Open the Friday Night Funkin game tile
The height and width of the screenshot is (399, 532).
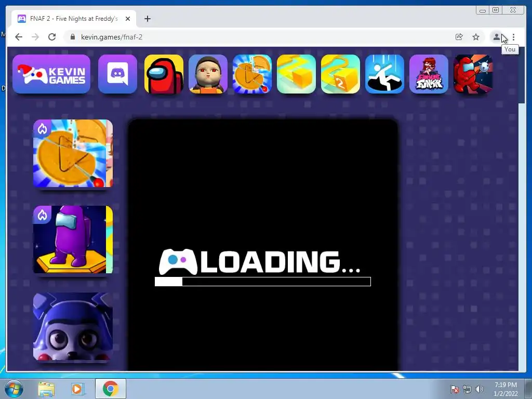coord(429,74)
